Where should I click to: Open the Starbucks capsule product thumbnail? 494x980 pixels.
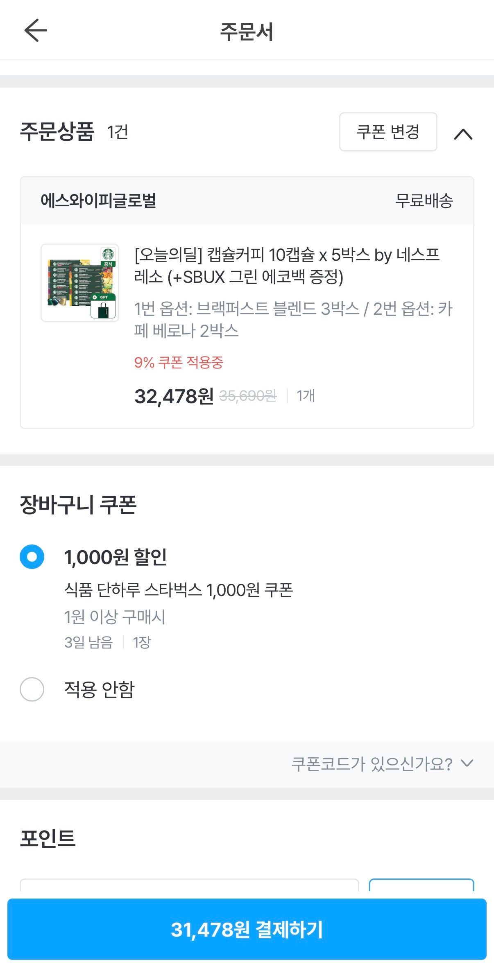80,283
